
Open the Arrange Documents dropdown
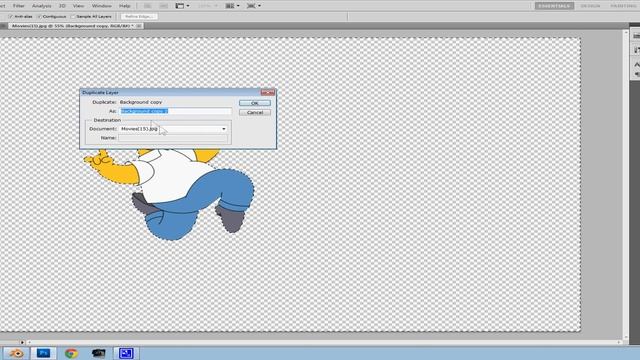click(233, 6)
